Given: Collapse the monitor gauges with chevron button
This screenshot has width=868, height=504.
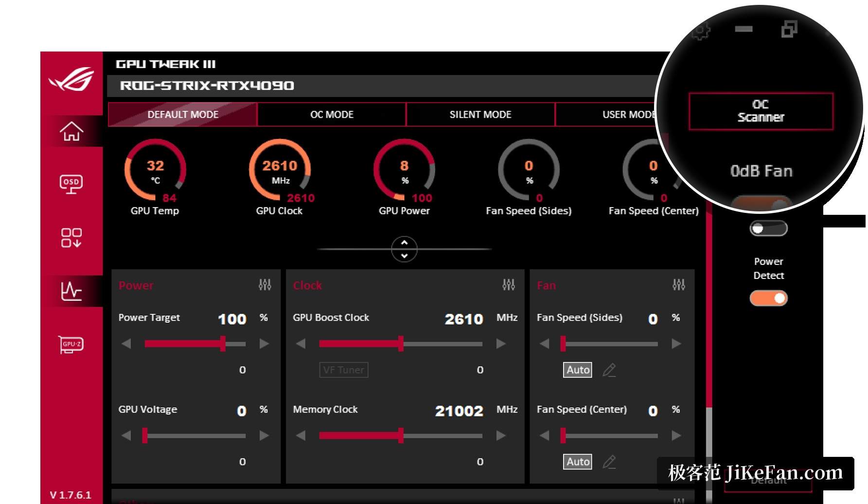Looking at the screenshot, I should coord(404,249).
